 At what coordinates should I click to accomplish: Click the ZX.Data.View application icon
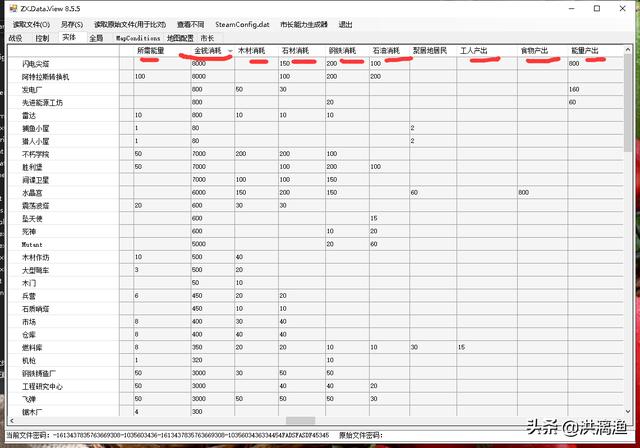pyautogui.click(x=10, y=8)
